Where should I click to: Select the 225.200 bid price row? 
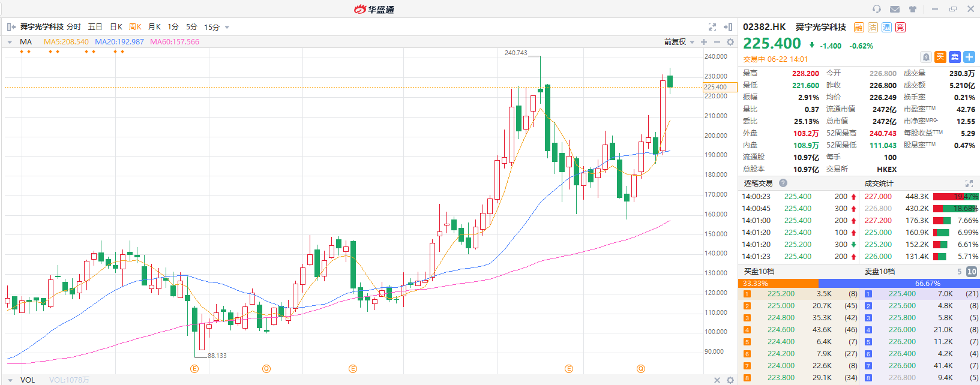(781, 294)
